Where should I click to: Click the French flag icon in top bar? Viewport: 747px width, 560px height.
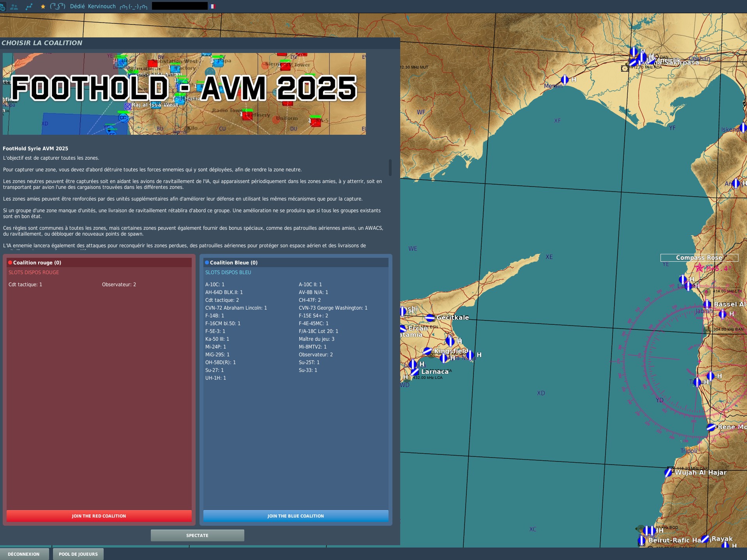pos(213,6)
